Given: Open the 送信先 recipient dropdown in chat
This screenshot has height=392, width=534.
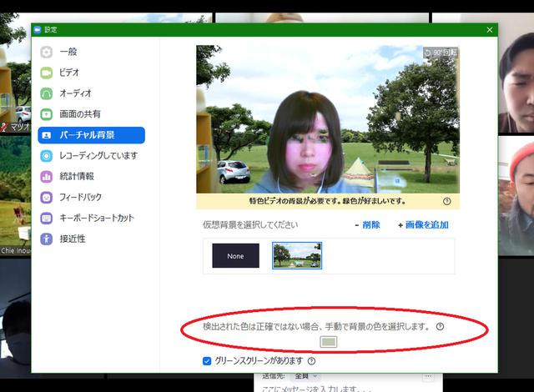Looking at the screenshot, I should (x=305, y=376).
